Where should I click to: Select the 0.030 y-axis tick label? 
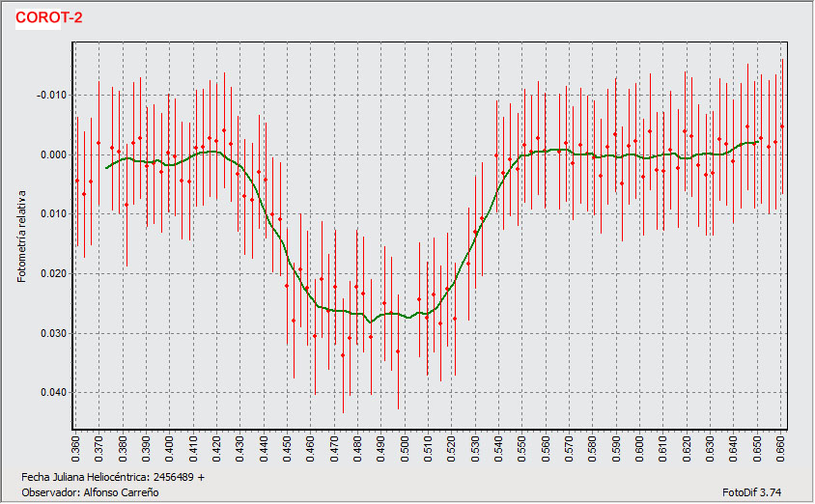(x=53, y=333)
